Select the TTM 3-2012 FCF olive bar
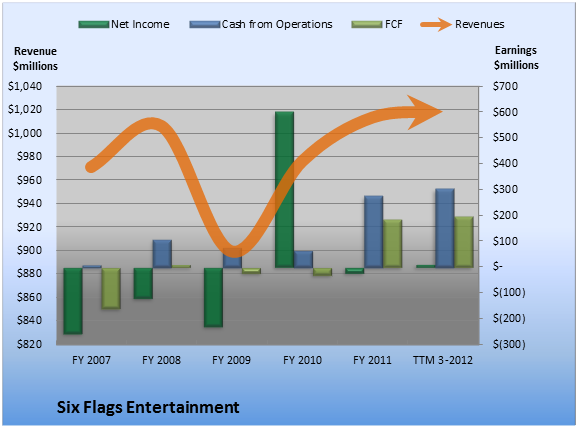 coord(464,242)
